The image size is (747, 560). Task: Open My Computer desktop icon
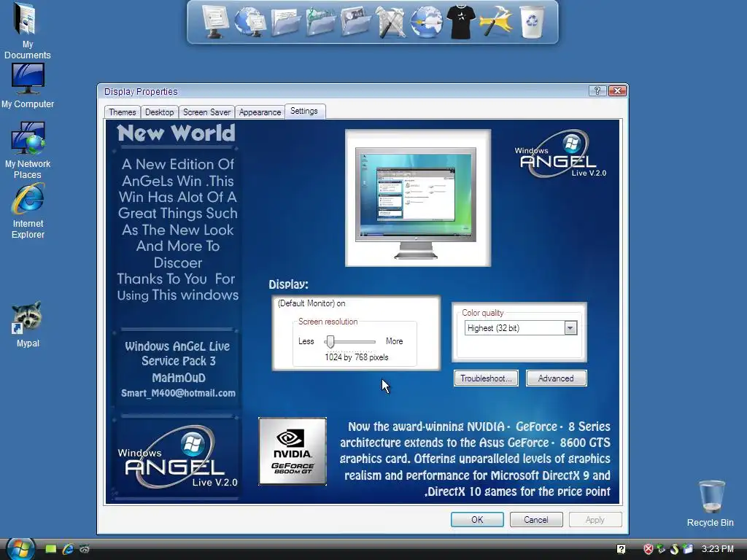point(27,86)
